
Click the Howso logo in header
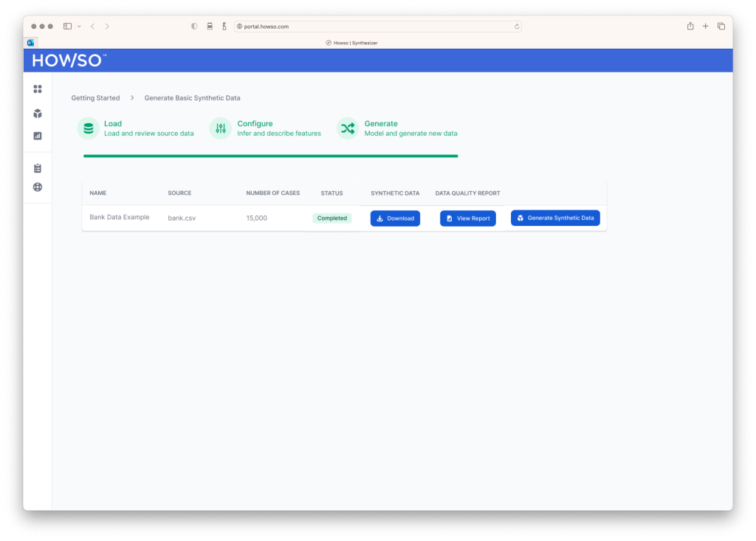click(69, 61)
